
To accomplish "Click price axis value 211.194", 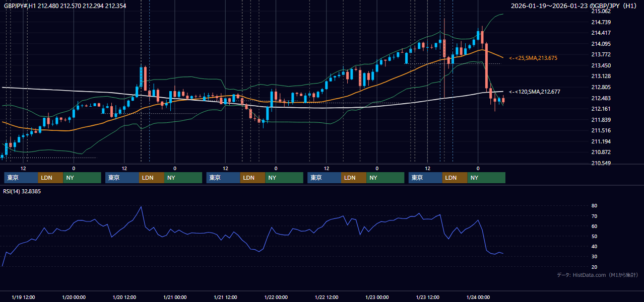I will (601, 142).
